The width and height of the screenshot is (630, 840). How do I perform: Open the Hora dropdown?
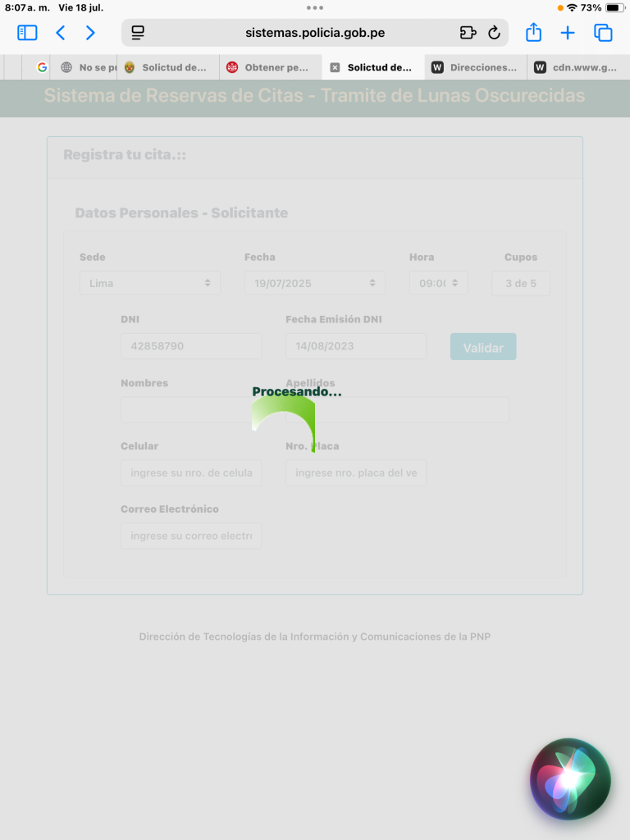439,283
